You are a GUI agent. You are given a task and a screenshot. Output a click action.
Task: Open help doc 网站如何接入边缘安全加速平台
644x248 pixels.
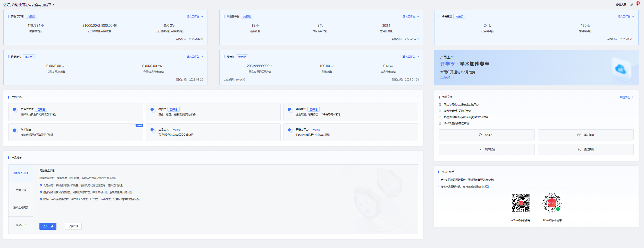point(461,105)
